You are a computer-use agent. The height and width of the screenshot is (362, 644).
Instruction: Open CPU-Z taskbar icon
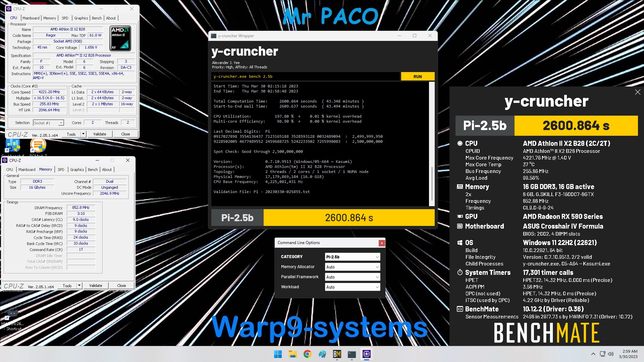point(367,354)
